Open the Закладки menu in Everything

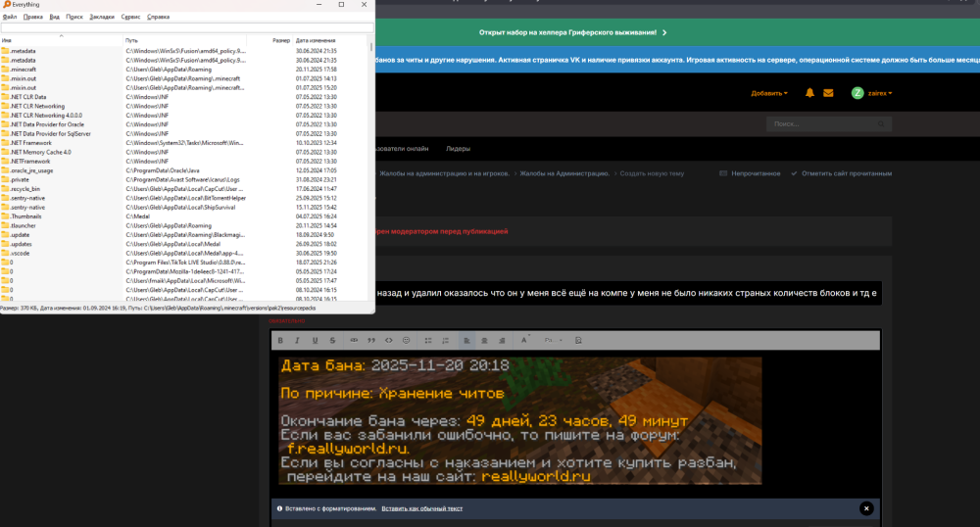[x=102, y=17]
